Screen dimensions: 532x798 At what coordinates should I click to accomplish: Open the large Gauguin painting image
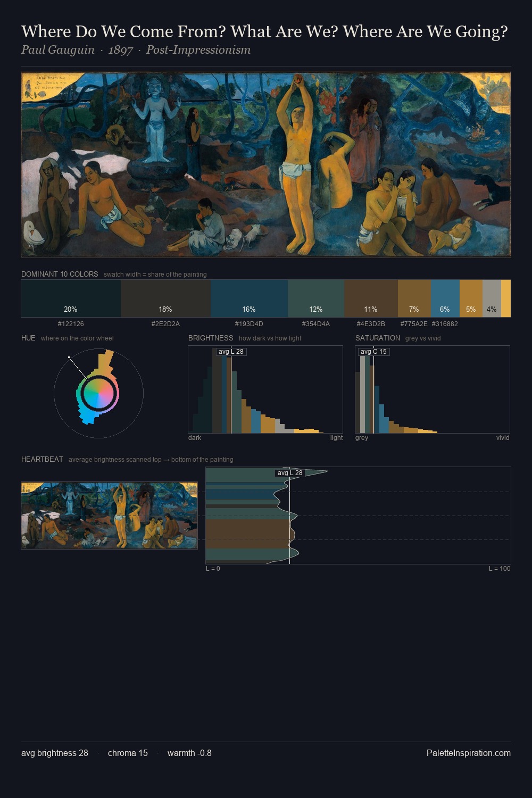tap(266, 164)
